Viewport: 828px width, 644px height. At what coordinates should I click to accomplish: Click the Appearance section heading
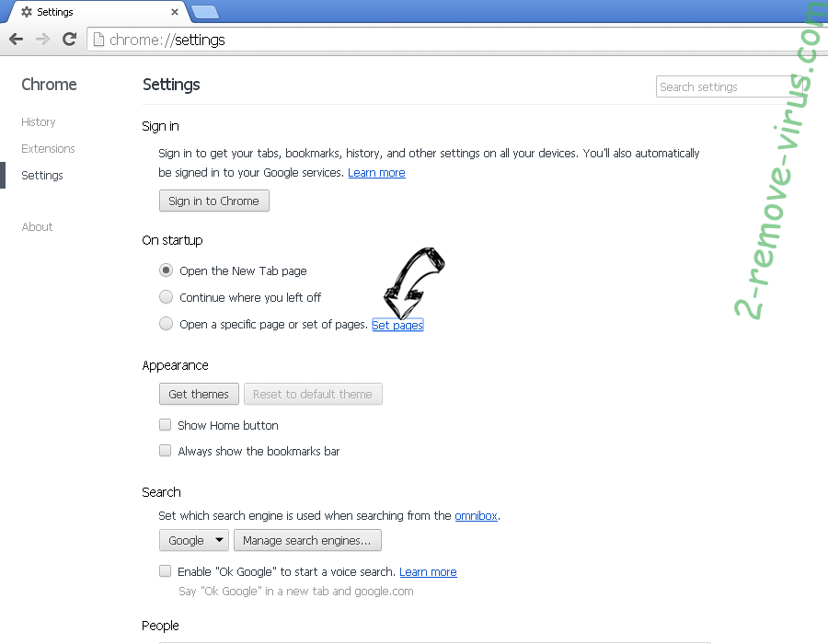click(176, 365)
